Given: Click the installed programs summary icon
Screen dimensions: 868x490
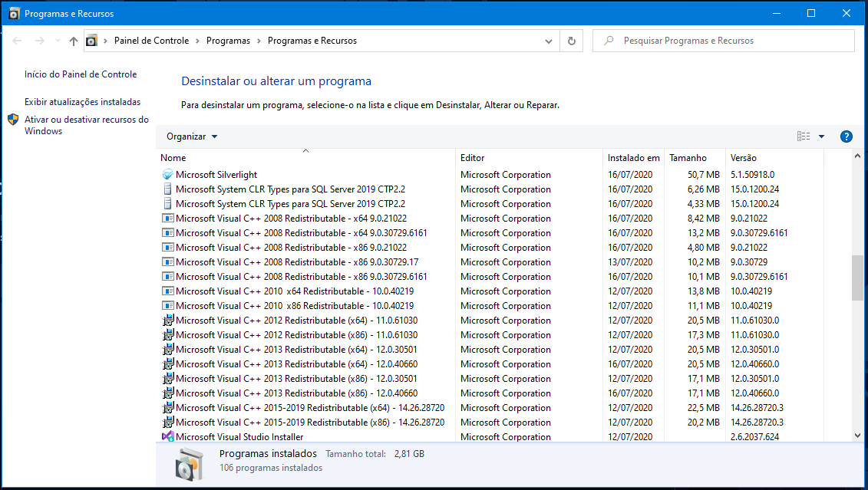Looking at the screenshot, I should click(x=189, y=463).
